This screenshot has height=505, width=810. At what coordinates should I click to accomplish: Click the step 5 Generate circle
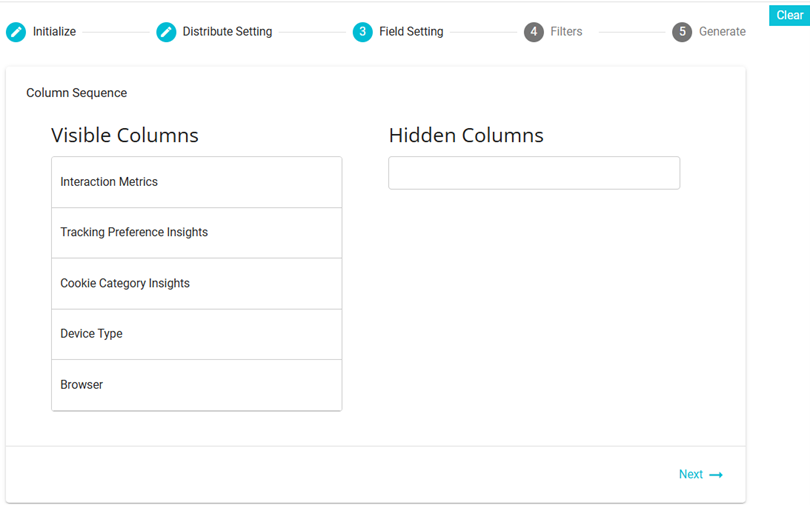pos(682,32)
